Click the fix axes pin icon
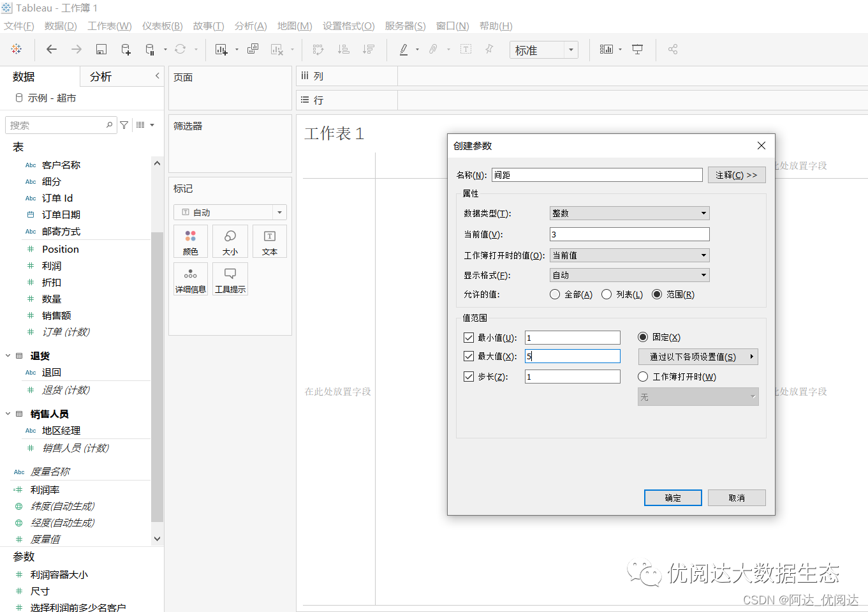 coord(489,49)
